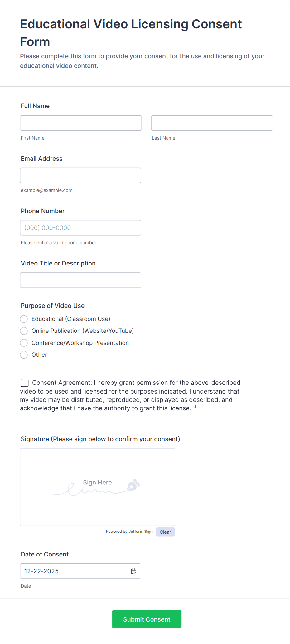Select the 12-22-2025 date value
This screenshot has height=644, width=290.
[41, 571]
